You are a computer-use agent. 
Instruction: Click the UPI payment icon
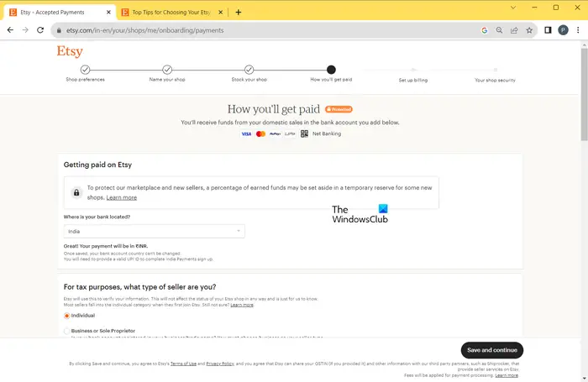(x=290, y=133)
